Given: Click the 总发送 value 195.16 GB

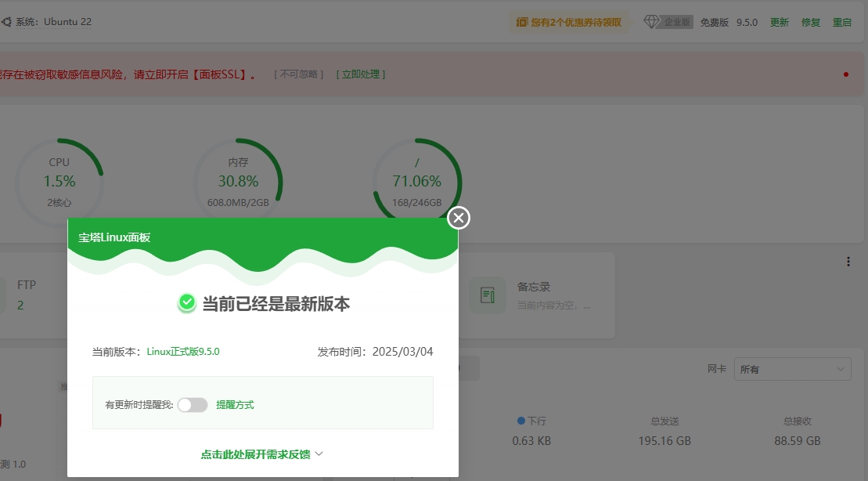Looking at the screenshot, I should [x=665, y=441].
